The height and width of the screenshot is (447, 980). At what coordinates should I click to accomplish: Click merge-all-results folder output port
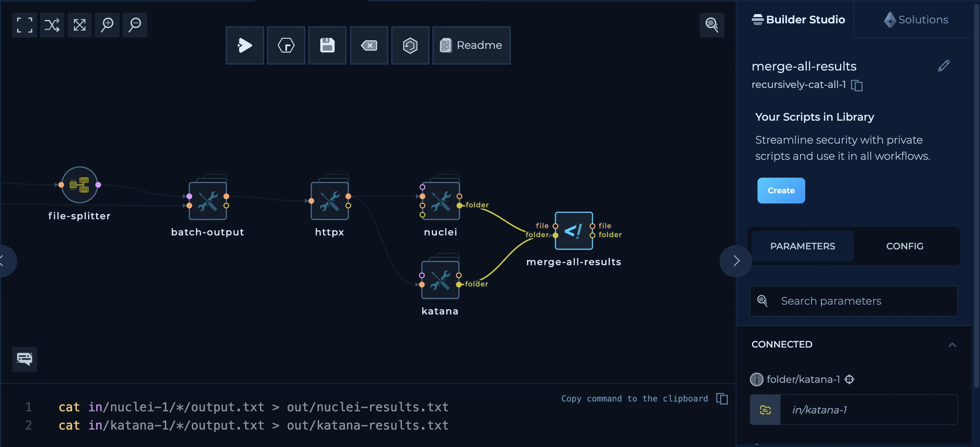[593, 235]
